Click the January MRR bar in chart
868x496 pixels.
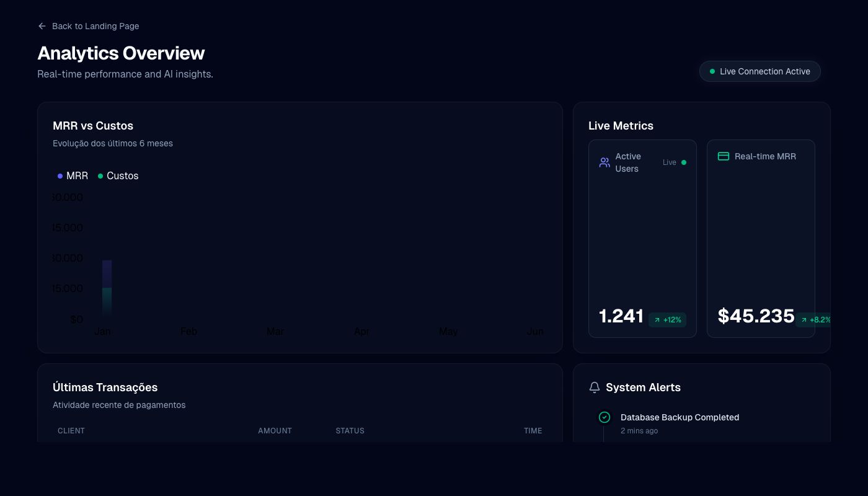(x=107, y=274)
